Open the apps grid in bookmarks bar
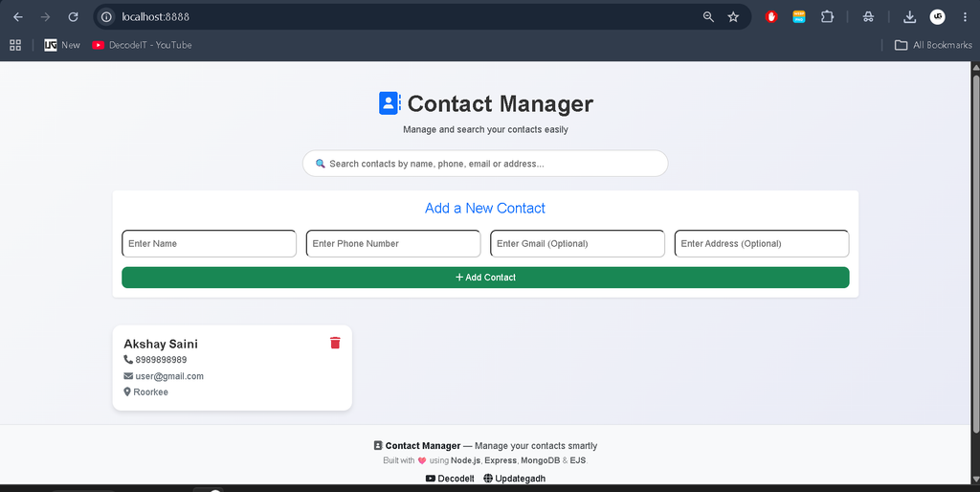 pyautogui.click(x=15, y=45)
